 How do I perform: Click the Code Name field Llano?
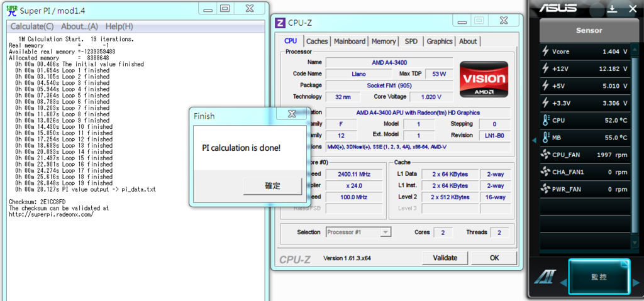coord(358,74)
